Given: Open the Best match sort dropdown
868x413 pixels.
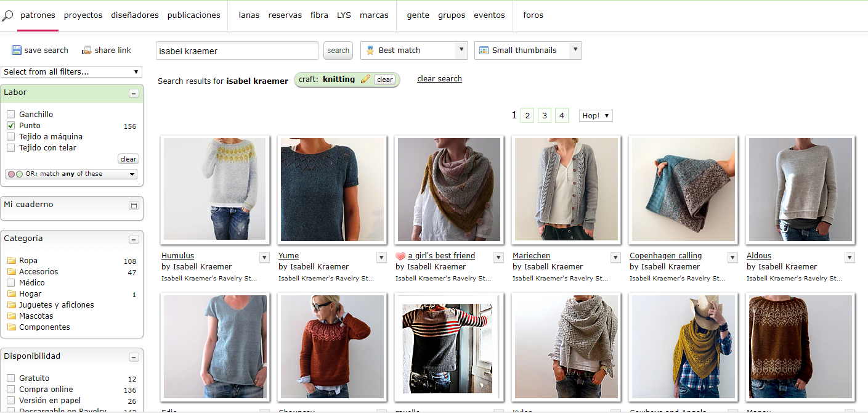Looking at the screenshot, I should click(414, 51).
